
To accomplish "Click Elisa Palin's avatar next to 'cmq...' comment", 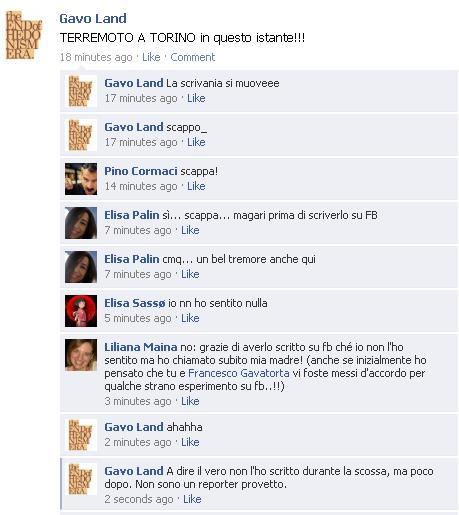I will (x=81, y=267).
